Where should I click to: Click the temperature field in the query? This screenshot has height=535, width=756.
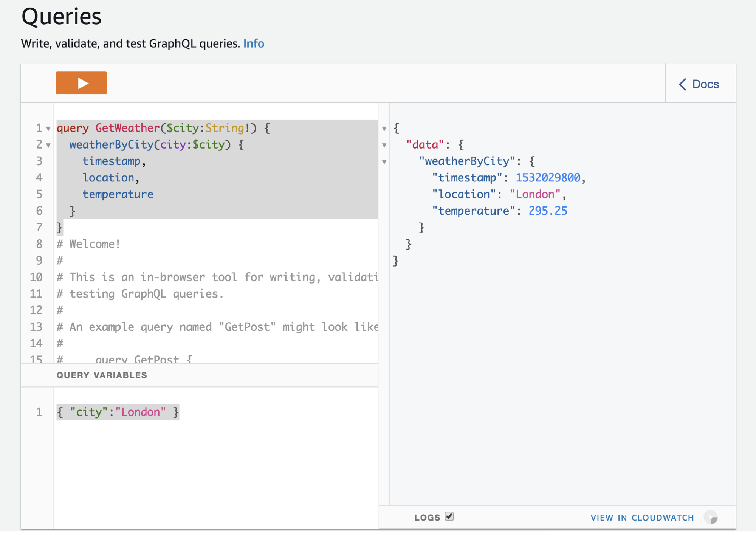(x=118, y=194)
